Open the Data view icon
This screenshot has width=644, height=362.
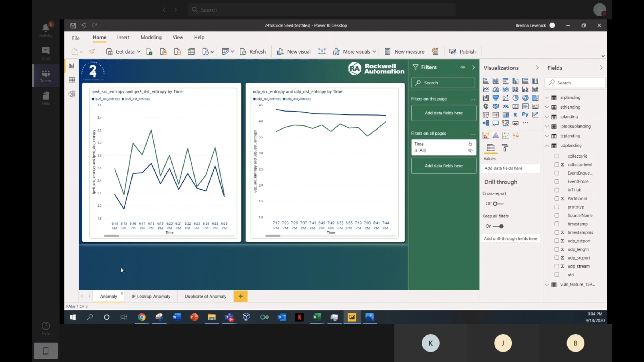coord(72,80)
